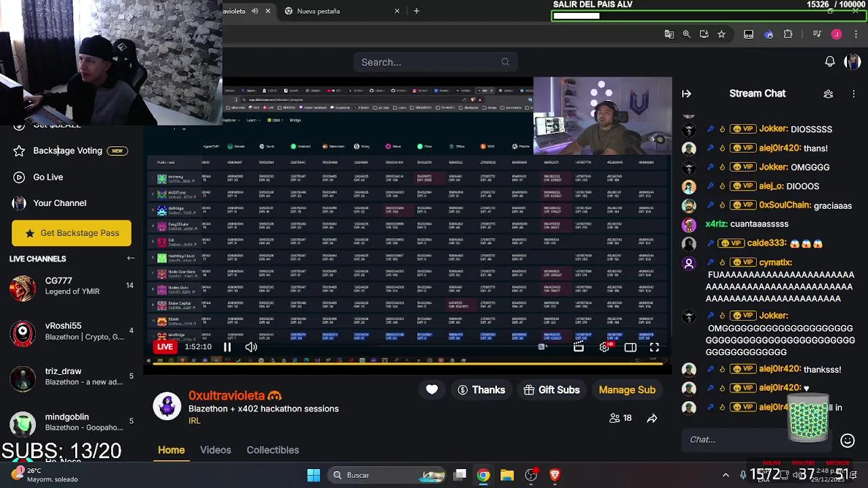Click the zoom magnifier in address bar
Image resolution: width=868 pixels, height=488 pixels.
(686, 34)
